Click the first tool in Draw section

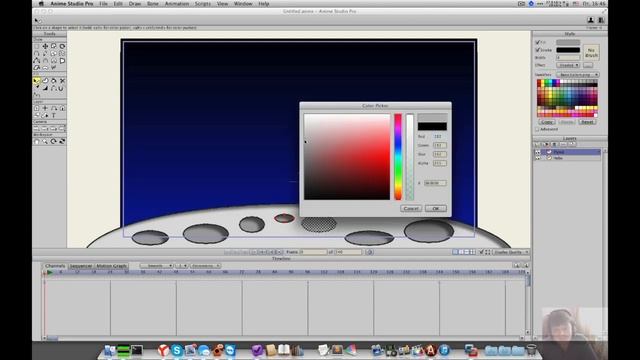(x=37, y=46)
